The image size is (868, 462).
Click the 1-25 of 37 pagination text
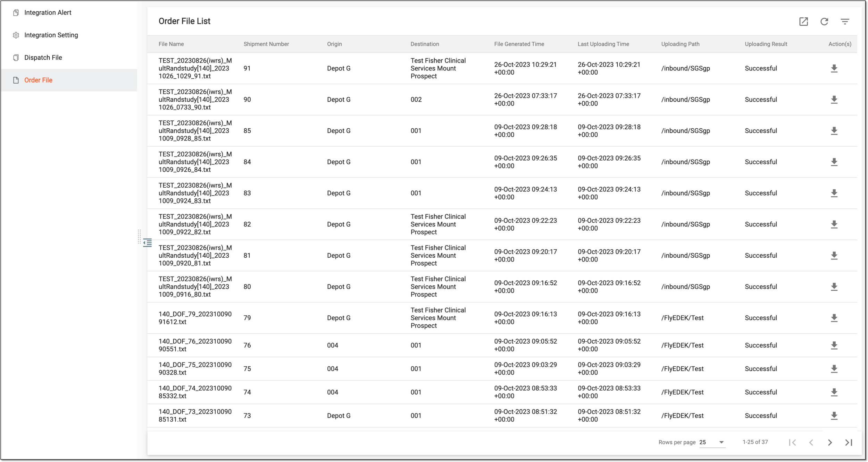(x=755, y=442)
